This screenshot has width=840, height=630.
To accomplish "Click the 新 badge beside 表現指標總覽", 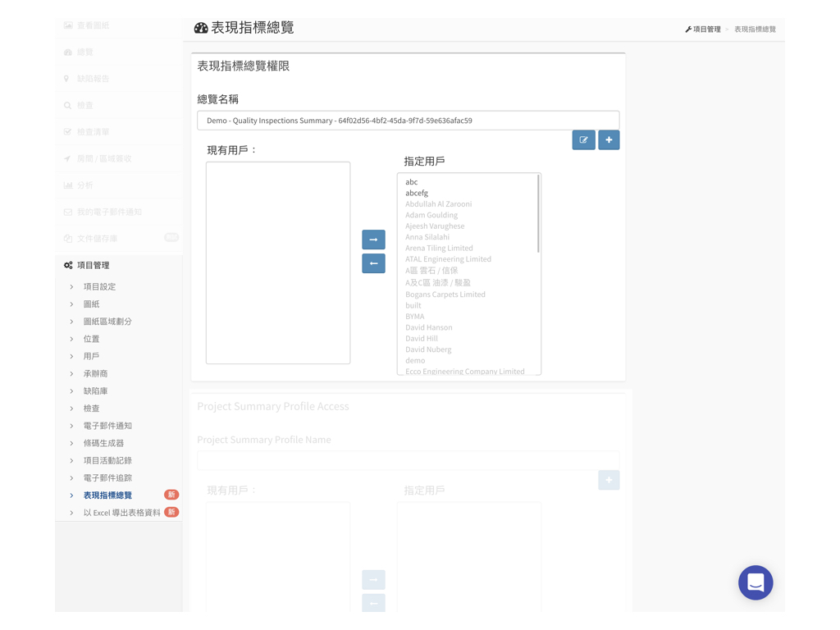I will pyautogui.click(x=171, y=495).
